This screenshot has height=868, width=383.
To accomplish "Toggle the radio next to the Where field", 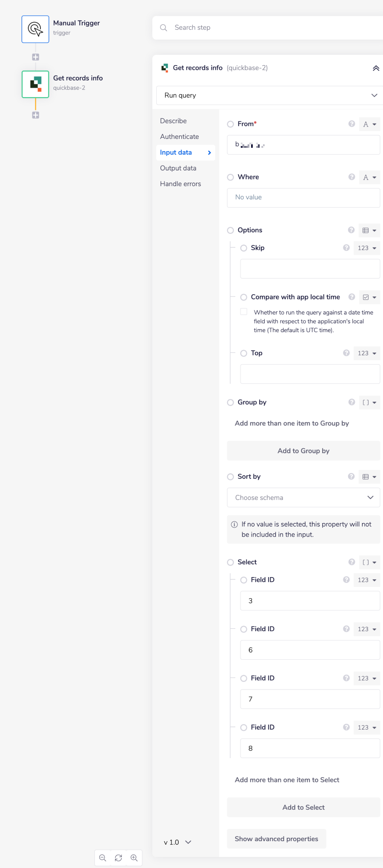I will tap(230, 177).
